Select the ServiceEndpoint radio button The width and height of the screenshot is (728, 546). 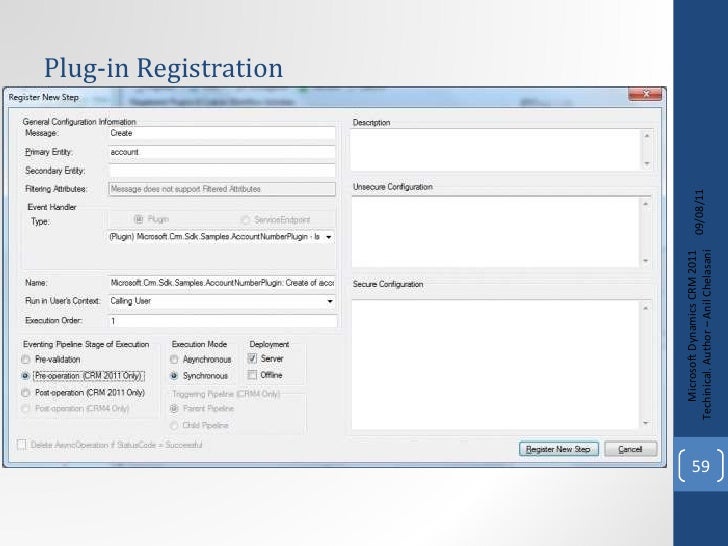(x=246, y=220)
